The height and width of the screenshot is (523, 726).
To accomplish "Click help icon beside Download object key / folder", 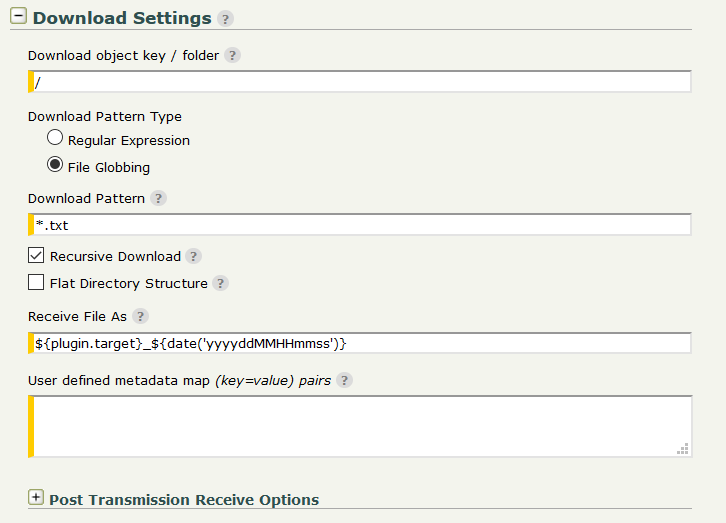I will 232,56.
